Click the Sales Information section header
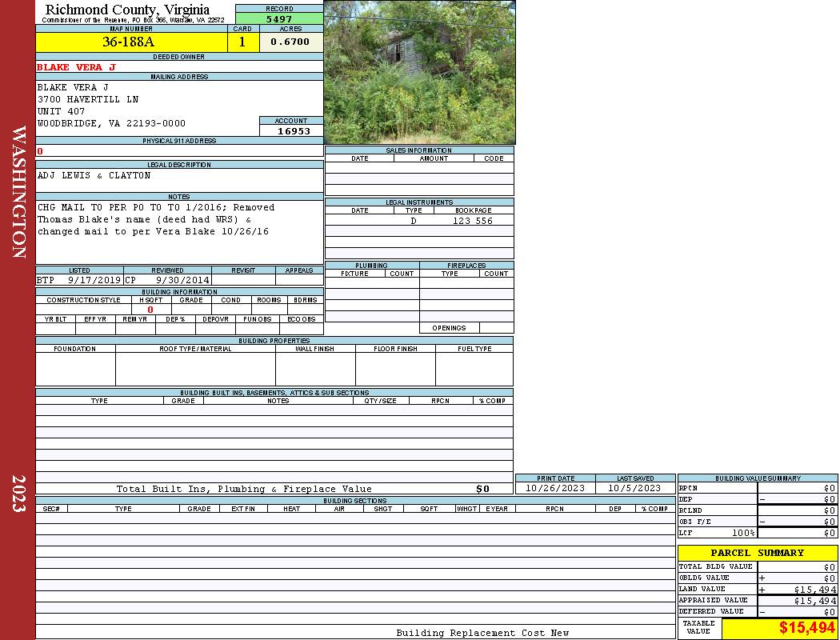This screenshot has width=840, height=640. [418, 150]
